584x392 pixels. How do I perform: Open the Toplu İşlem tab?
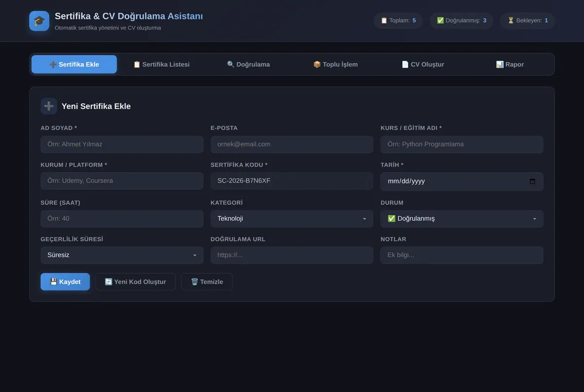(x=335, y=64)
